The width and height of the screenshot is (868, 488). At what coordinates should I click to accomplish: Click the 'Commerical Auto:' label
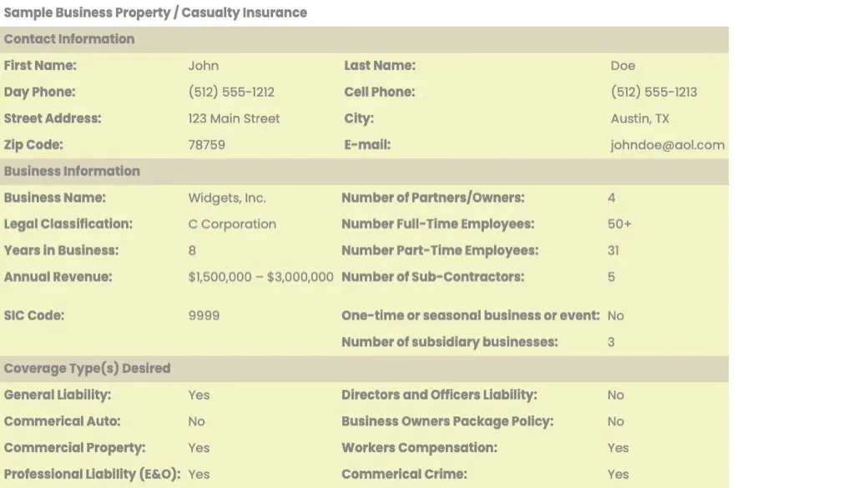pyautogui.click(x=62, y=421)
